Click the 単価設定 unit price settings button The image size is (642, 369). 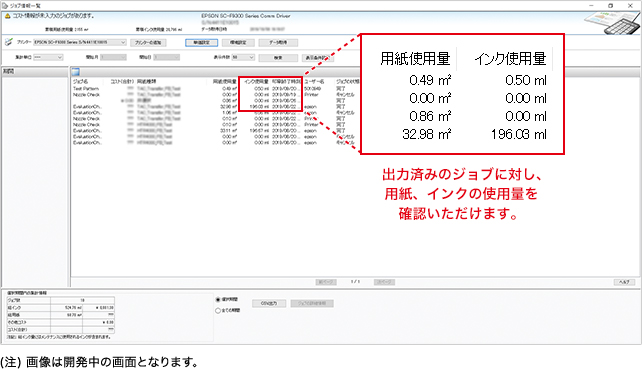pos(201,43)
